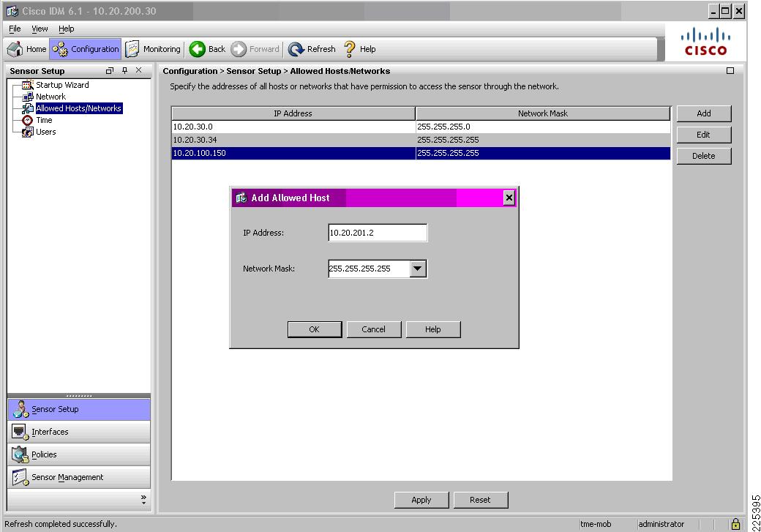Open the View menu
The height and width of the screenshot is (532, 761).
(x=40, y=29)
